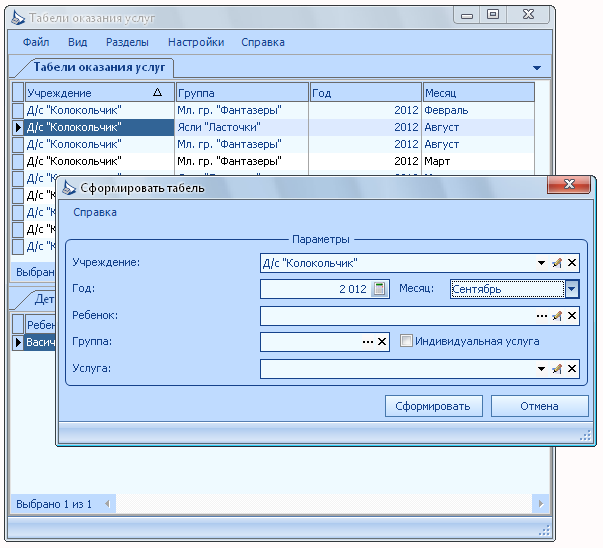Screen dimensions: 603x548
Task: Select the highlighted Д/с Колокольчик cell in the Ясли Ласточки row
Action: click(x=99, y=127)
